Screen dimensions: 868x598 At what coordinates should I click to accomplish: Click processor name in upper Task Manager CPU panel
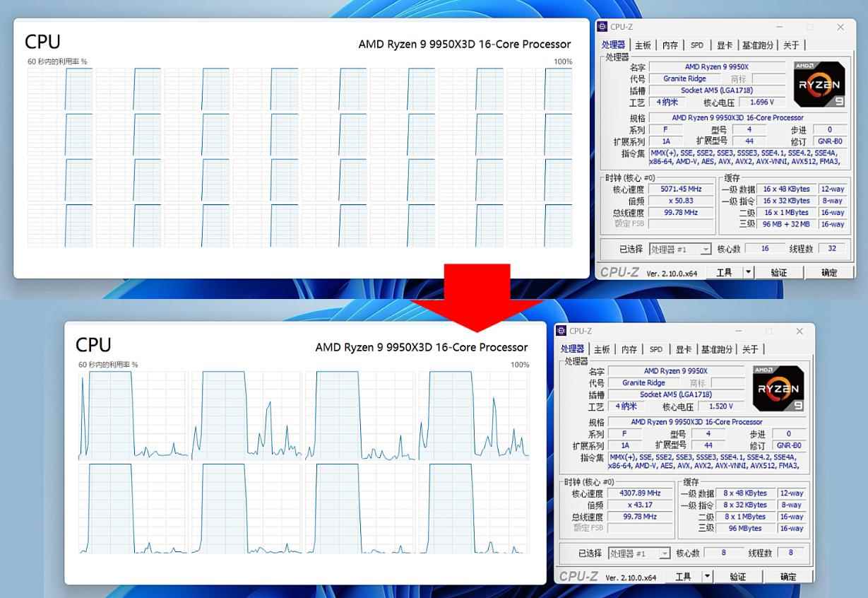pos(465,44)
